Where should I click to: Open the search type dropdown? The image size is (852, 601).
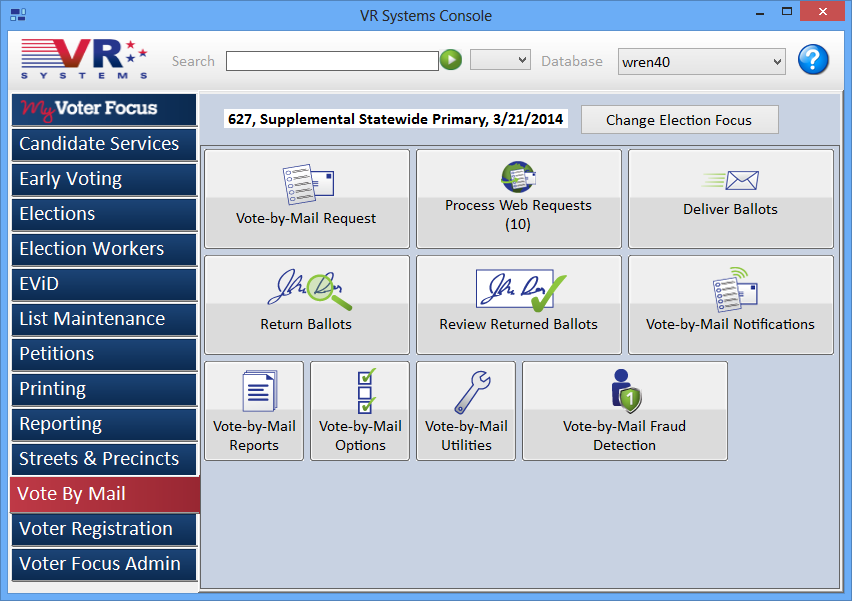tap(500, 60)
